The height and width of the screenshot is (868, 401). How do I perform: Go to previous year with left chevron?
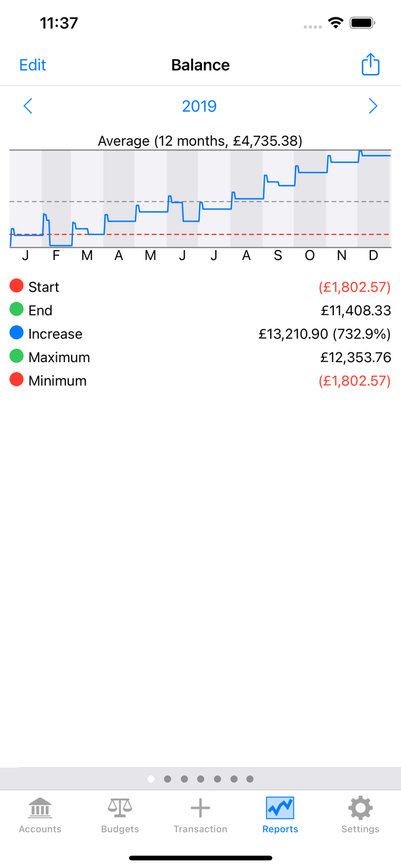28,106
